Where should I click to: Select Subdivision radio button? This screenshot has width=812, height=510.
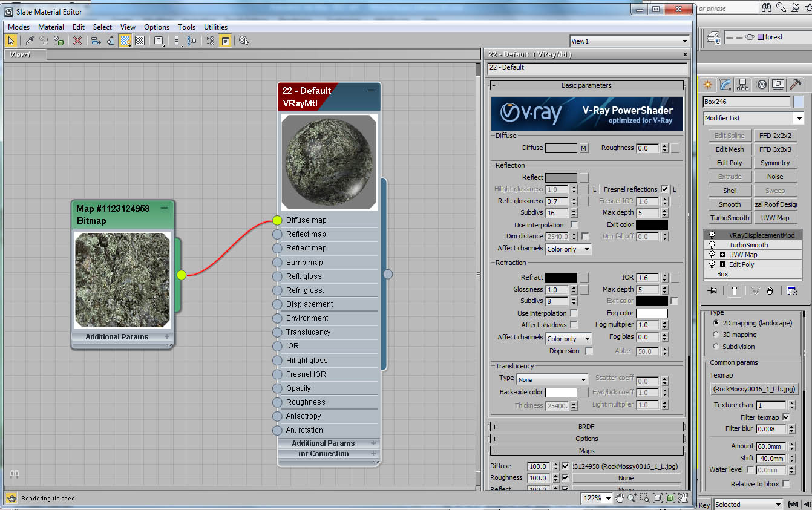(716, 347)
